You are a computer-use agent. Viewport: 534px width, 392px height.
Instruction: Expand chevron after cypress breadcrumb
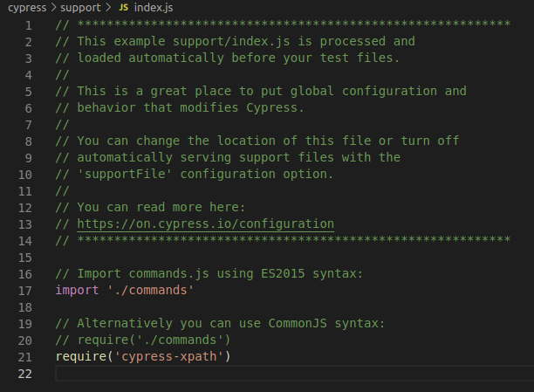point(53,8)
